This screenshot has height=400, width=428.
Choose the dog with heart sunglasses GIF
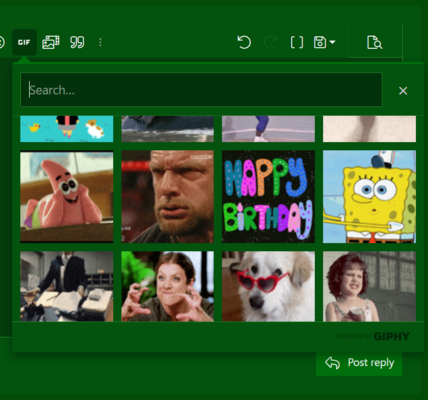coord(268,286)
